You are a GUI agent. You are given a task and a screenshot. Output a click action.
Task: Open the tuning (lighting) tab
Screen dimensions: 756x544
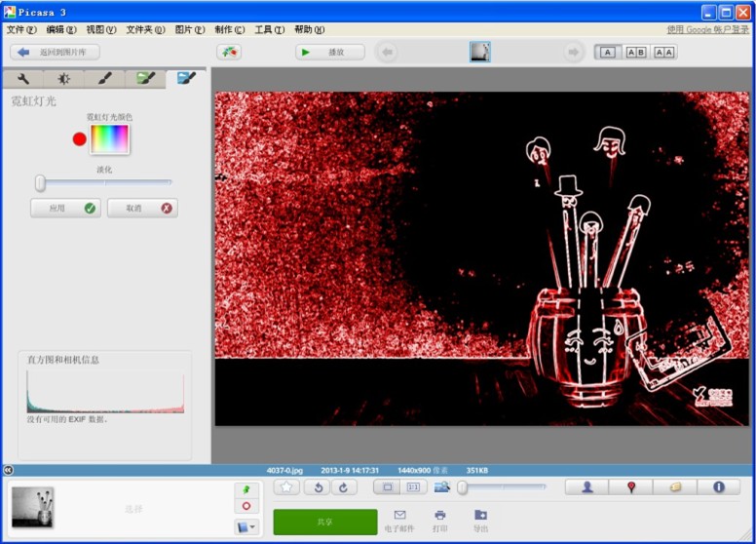pos(63,79)
